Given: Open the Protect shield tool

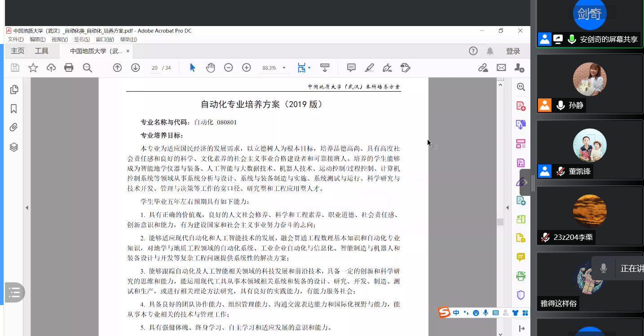Looking at the screenshot, I should point(521,295).
